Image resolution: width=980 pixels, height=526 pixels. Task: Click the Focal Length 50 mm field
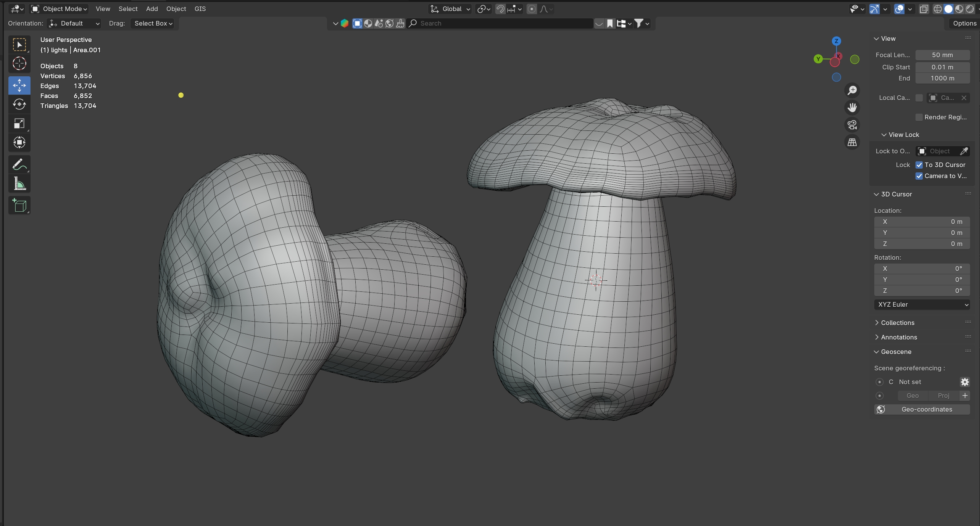(x=942, y=55)
